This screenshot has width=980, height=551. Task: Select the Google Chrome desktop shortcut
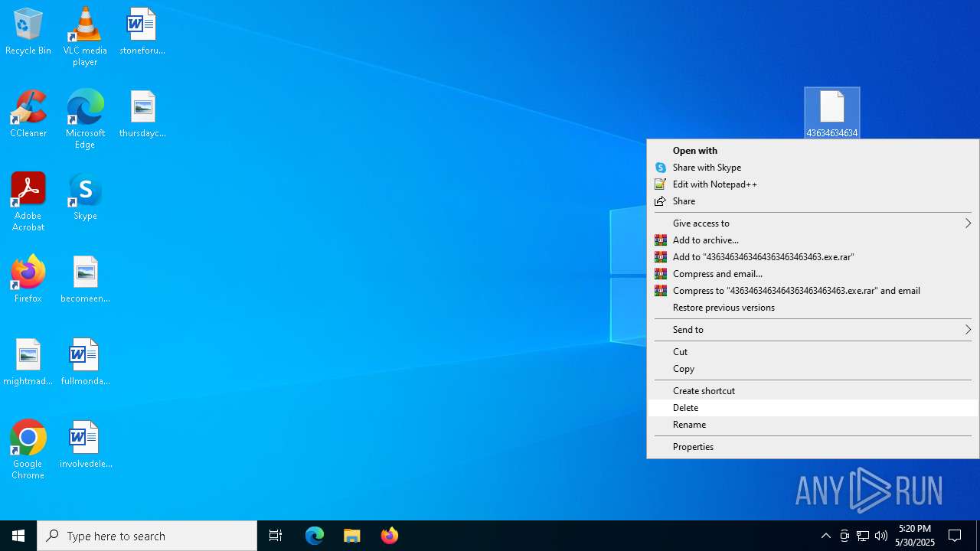[28, 450]
